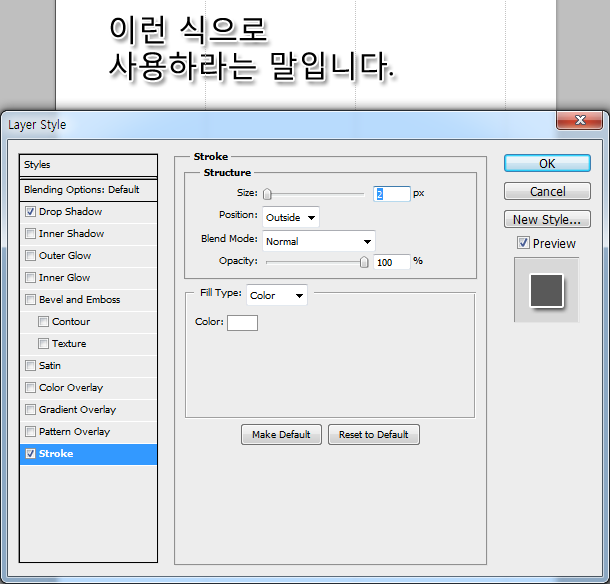Screen dimensions: 610x584
Task: Uncheck the Drop Shadow checkbox
Action: click(x=30, y=212)
